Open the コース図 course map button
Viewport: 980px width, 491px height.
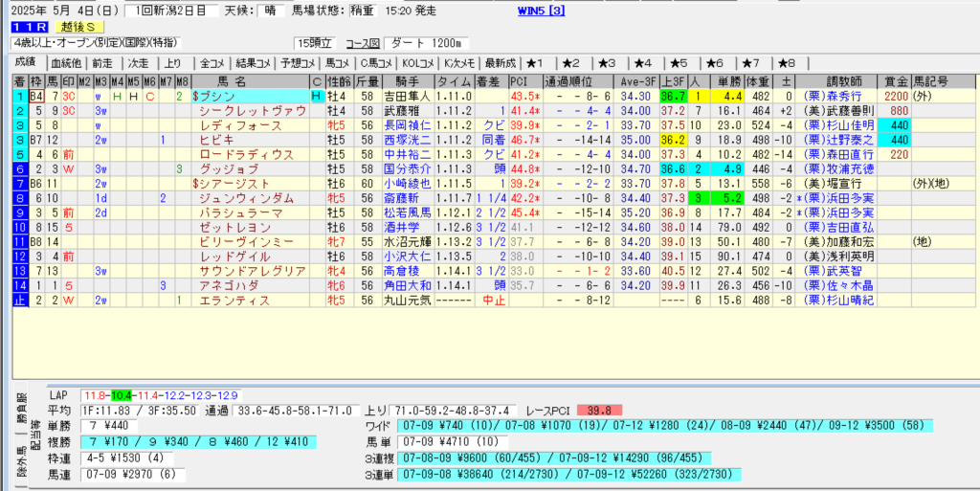363,44
